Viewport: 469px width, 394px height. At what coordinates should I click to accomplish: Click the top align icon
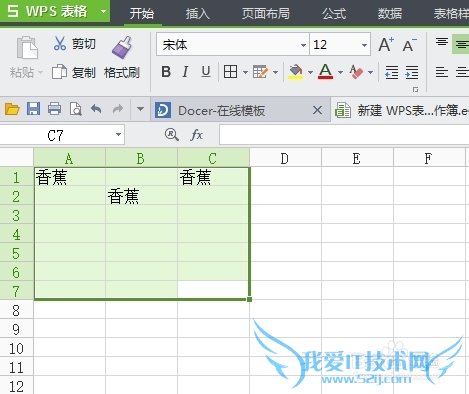(x=442, y=42)
